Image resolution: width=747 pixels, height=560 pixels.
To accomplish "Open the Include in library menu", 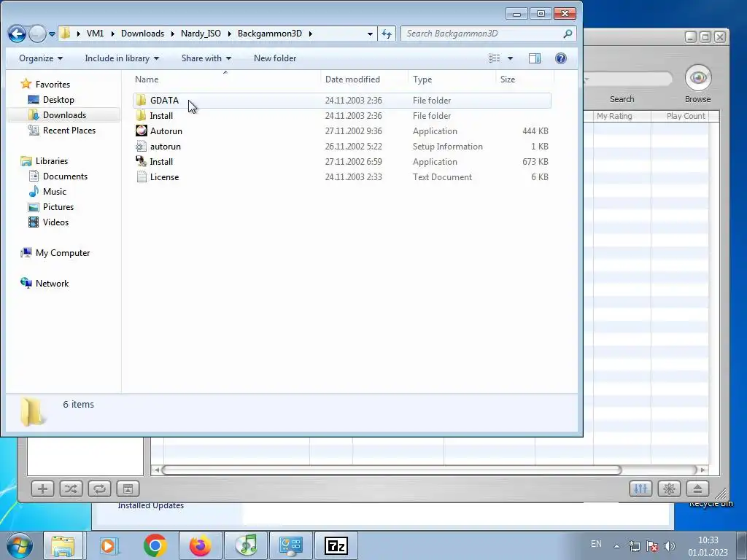I will [x=122, y=58].
